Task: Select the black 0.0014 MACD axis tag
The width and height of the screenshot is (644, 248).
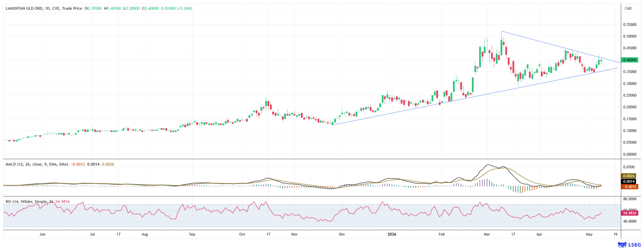Action: coord(628,181)
